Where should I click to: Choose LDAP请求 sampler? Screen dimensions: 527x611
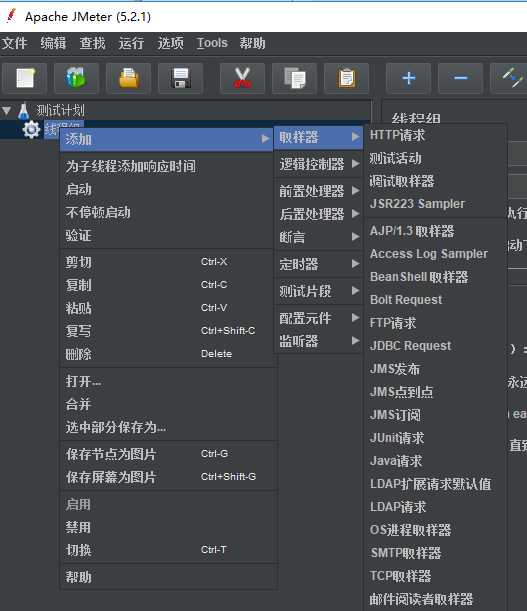tap(435, 507)
